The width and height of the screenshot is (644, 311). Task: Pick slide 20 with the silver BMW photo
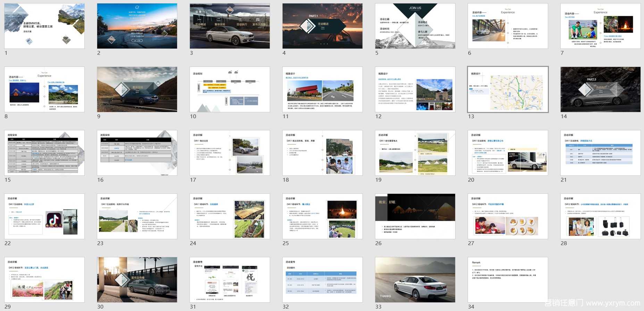coord(508,153)
